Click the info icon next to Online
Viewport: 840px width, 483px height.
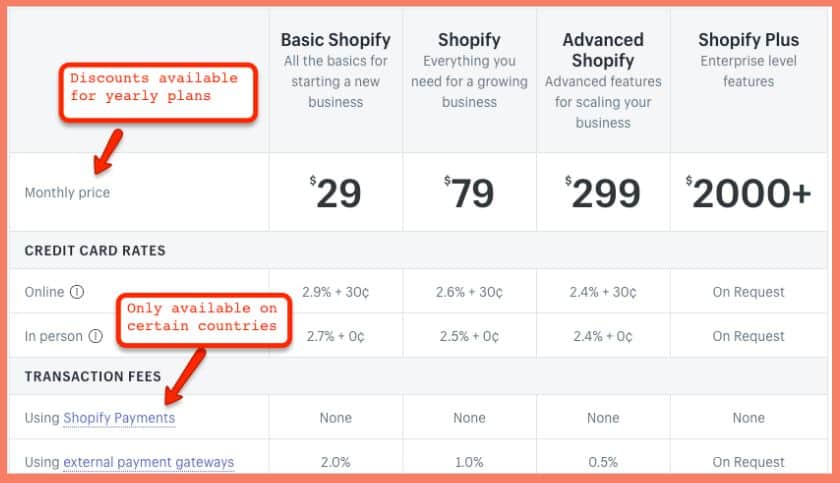coord(75,292)
